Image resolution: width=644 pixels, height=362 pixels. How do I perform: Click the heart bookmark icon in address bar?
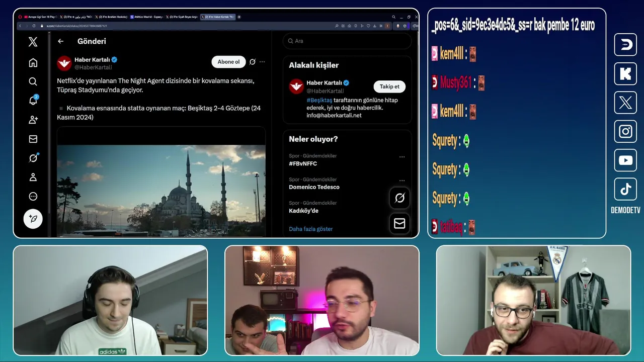369,26
